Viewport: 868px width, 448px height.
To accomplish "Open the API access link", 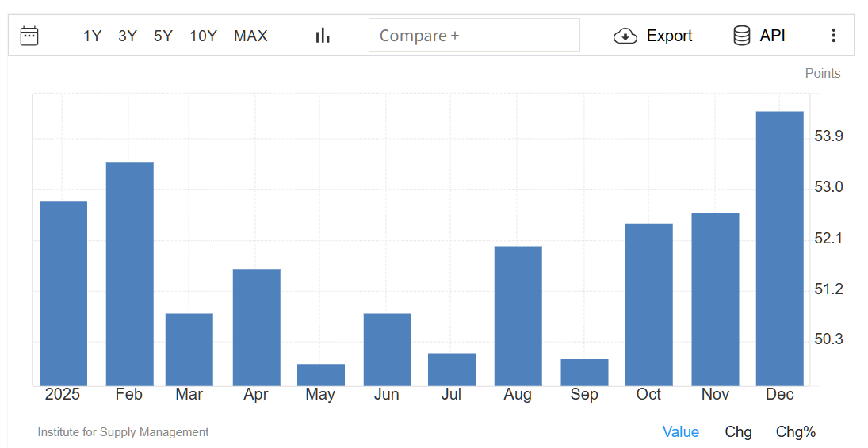I will (x=772, y=36).
